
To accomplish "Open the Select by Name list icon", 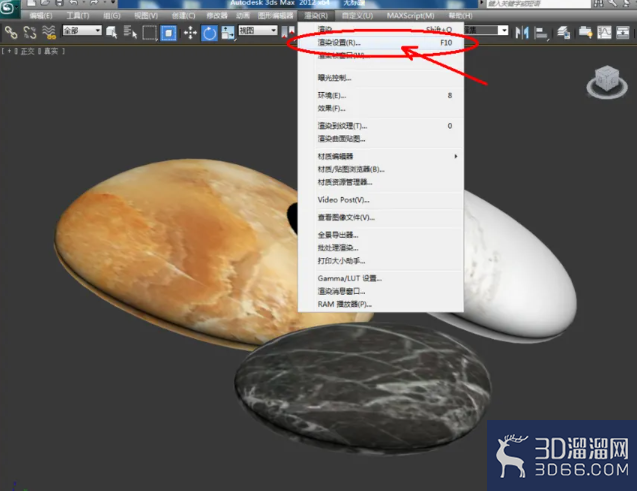I will pos(130,32).
